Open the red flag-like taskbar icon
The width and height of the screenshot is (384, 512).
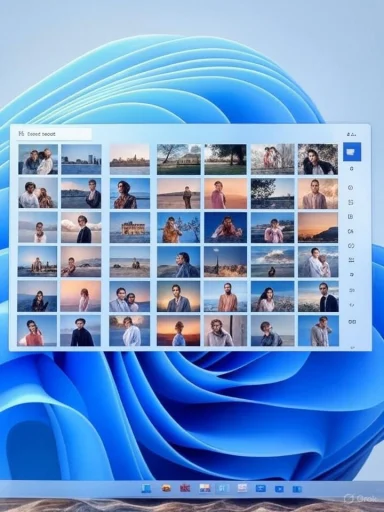185,488
